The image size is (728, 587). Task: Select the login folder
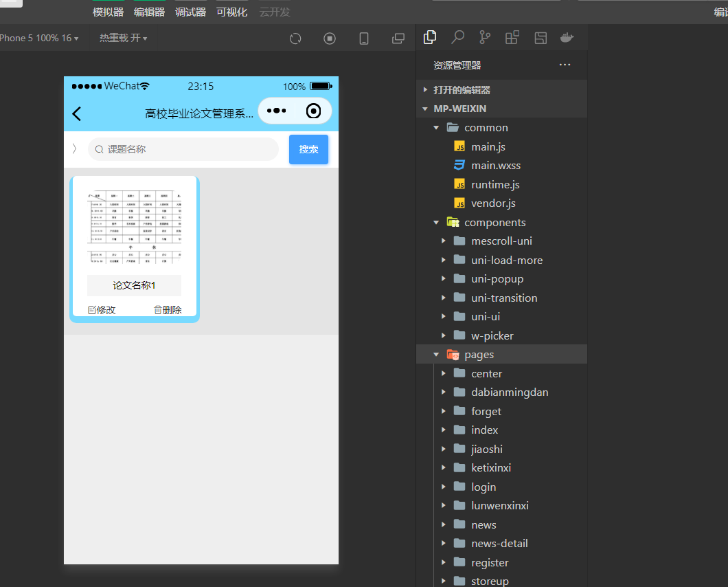point(501,487)
